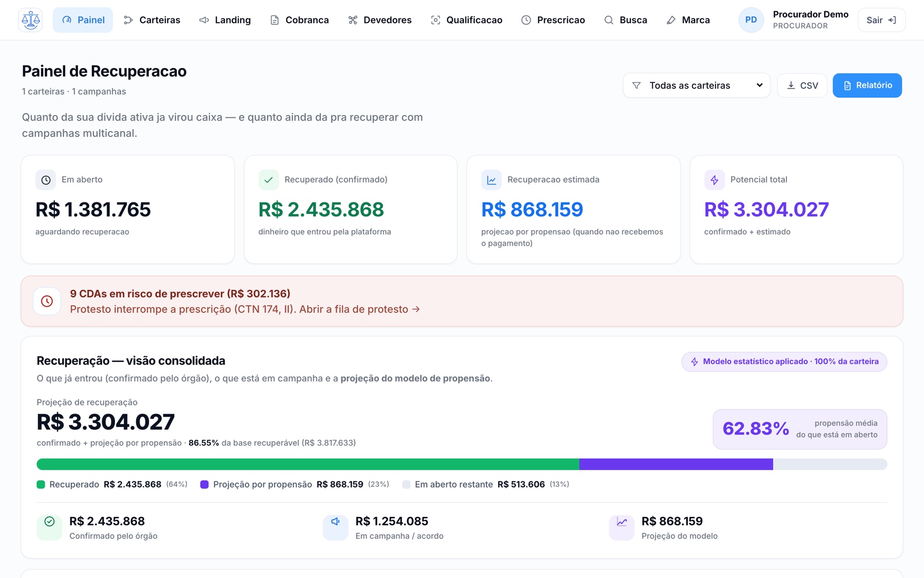This screenshot has width=924, height=578.
Task: Click the R$ 2.435.868 Recuperado card value
Action: [321, 210]
